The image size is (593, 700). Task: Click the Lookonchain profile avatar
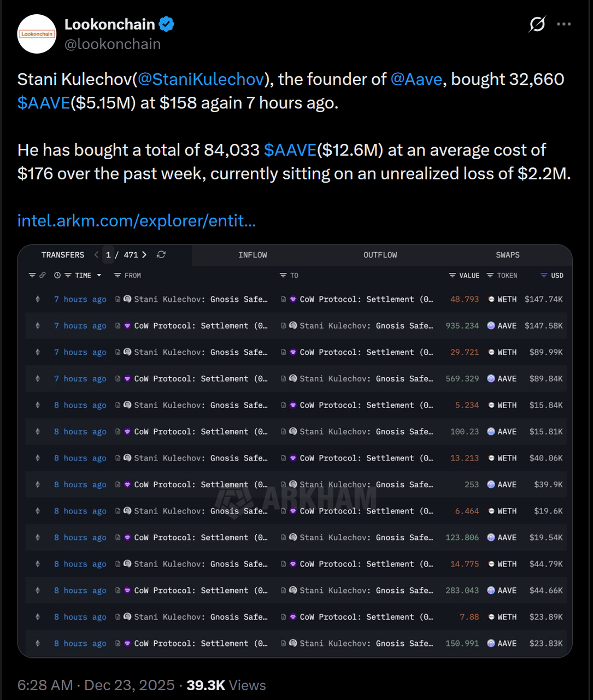37,34
